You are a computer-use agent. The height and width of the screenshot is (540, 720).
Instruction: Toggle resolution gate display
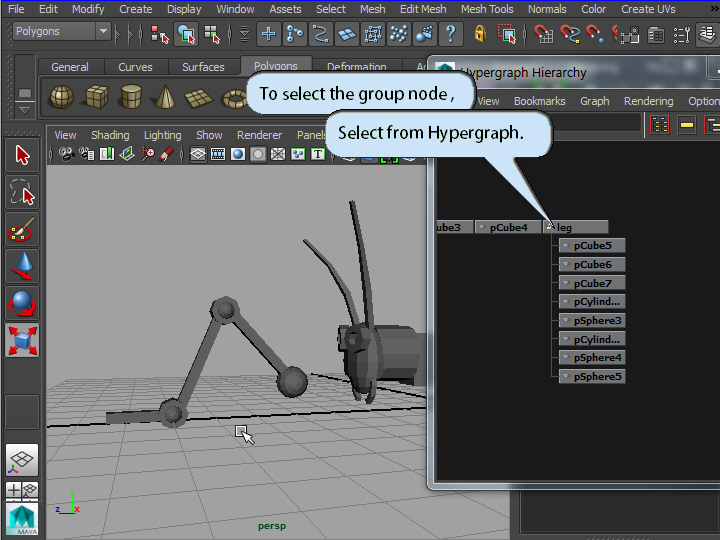click(x=238, y=154)
